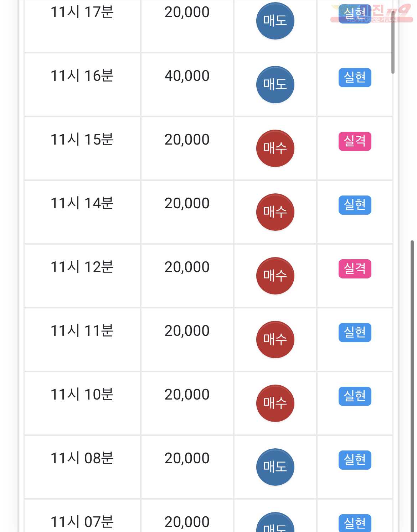417x532 pixels.
Task: Tap the blue 매도 circle at 11시 16분
Action: point(275,85)
